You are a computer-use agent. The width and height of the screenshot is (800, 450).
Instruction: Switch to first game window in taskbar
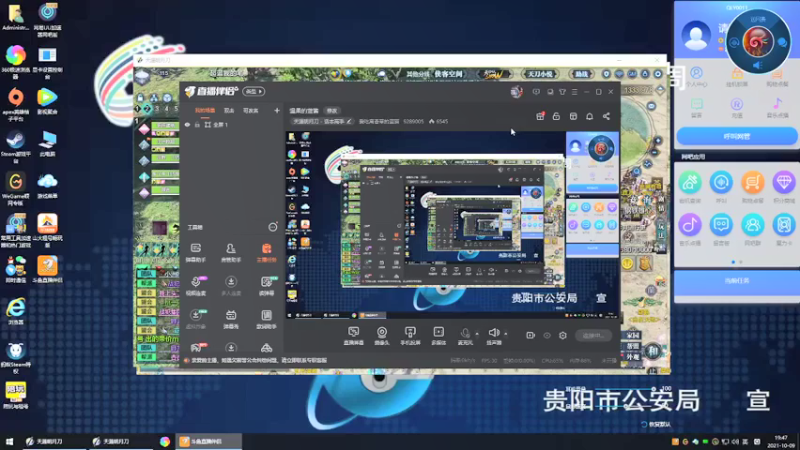[x=54, y=441]
